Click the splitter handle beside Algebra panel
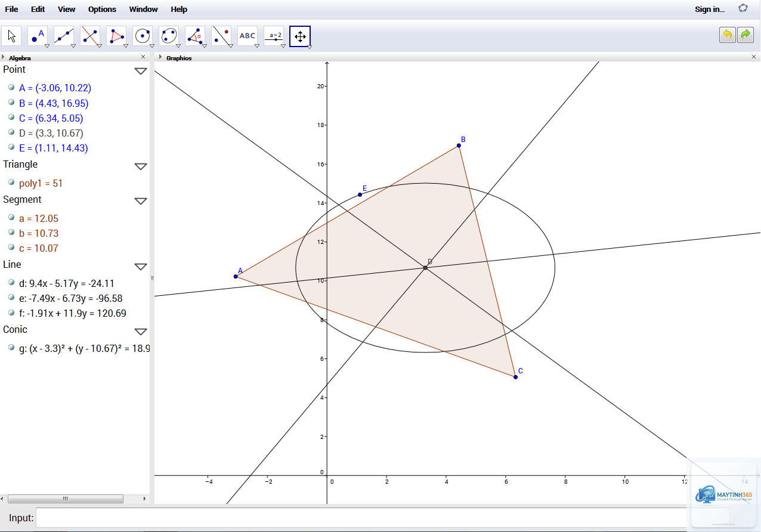The width and height of the screenshot is (761, 532). click(152, 278)
